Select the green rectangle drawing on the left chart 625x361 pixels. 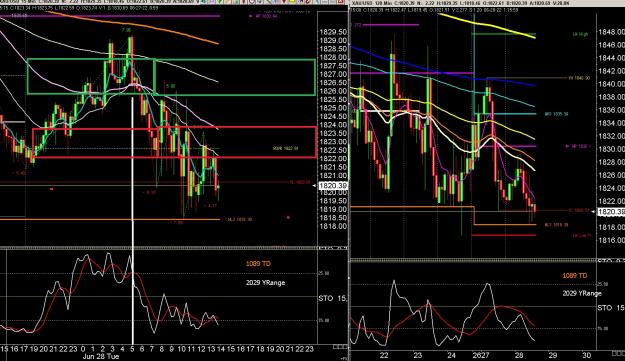coord(171,77)
